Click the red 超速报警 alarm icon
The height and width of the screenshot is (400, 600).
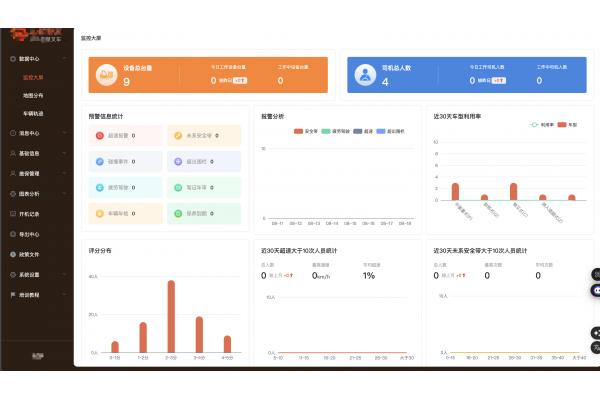98,135
